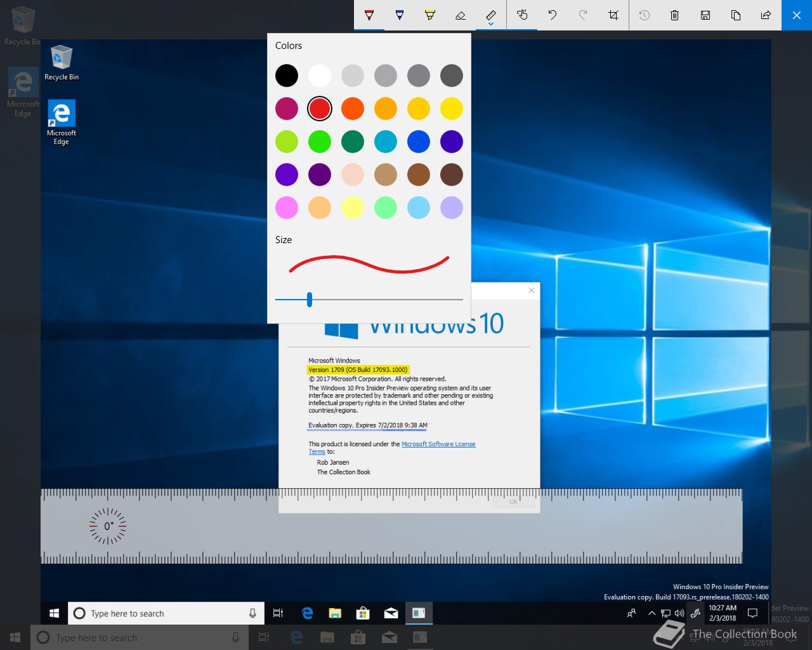Open Task View in the sketched taskbar

[x=278, y=613]
